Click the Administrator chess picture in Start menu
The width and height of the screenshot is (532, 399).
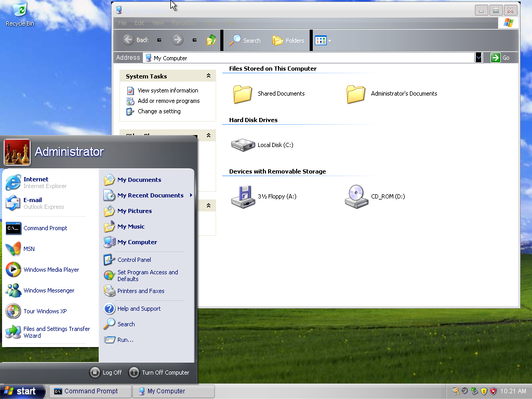(x=17, y=152)
